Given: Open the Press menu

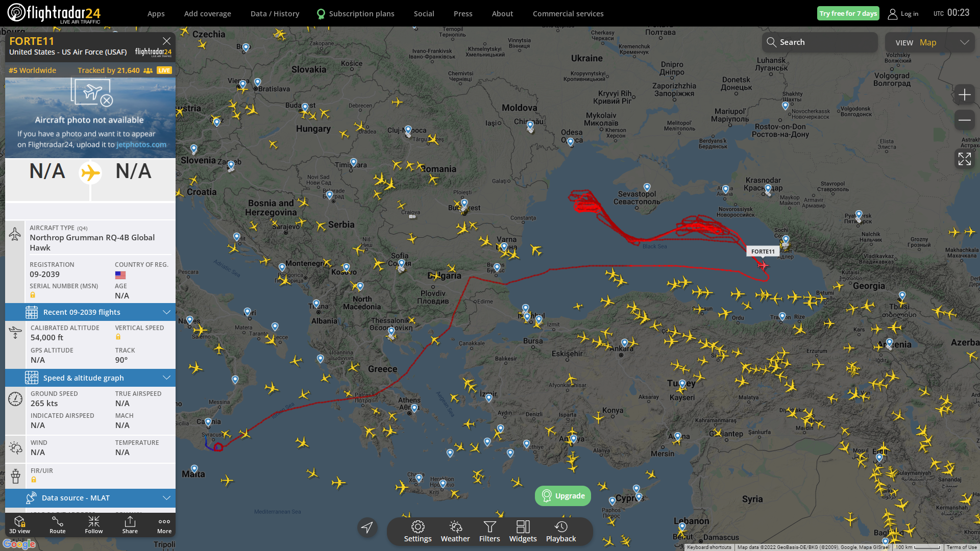Looking at the screenshot, I should click(x=463, y=14).
